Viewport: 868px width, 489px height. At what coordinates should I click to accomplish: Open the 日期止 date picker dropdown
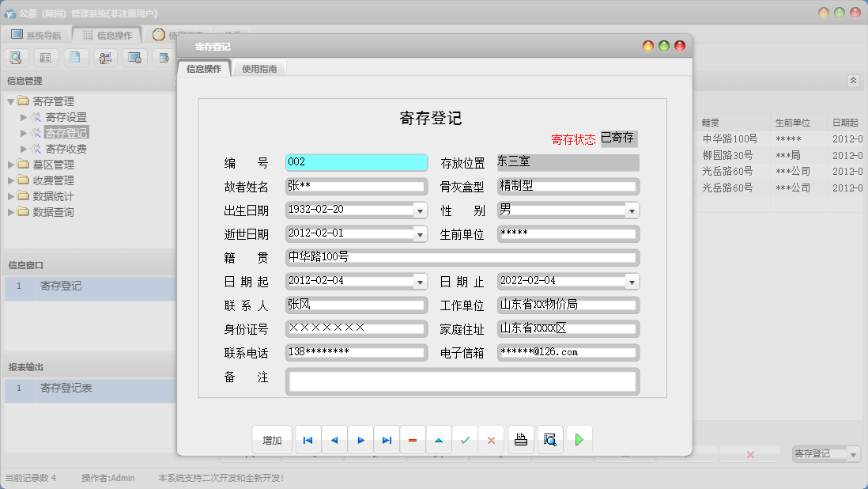(x=632, y=281)
